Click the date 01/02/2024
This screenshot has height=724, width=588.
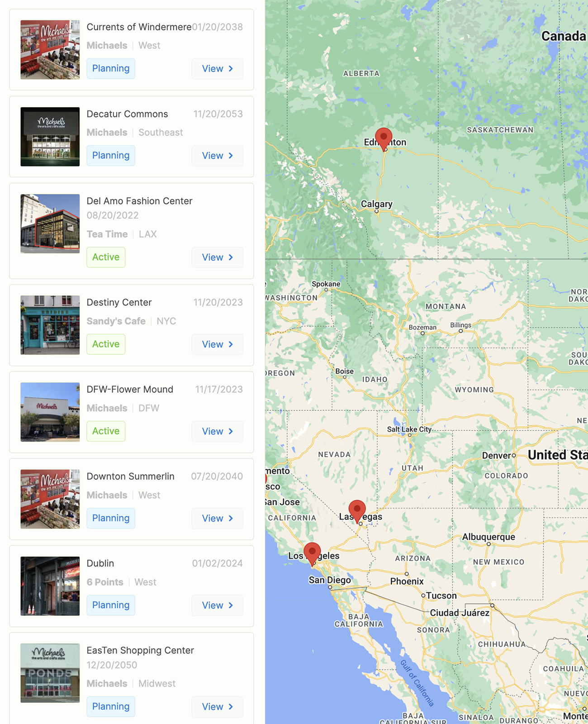(218, 563)
